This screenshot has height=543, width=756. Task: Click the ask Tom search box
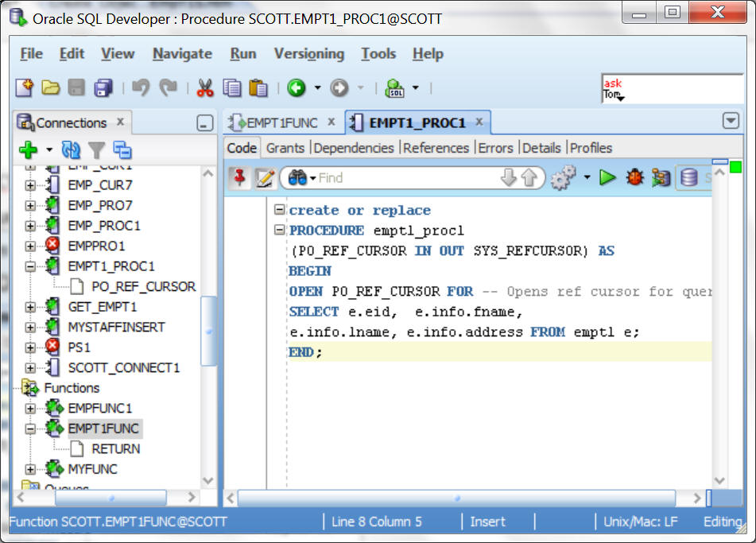click(672, 89)
